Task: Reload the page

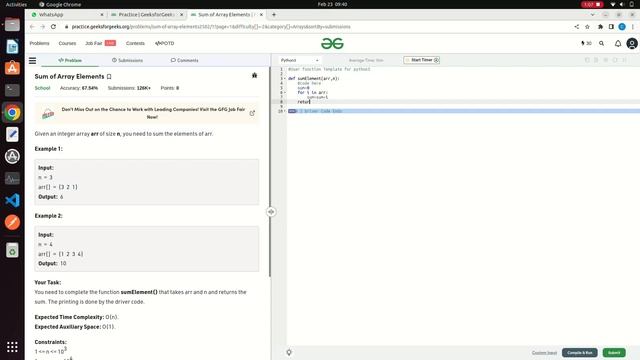Action: coord(53,27)
